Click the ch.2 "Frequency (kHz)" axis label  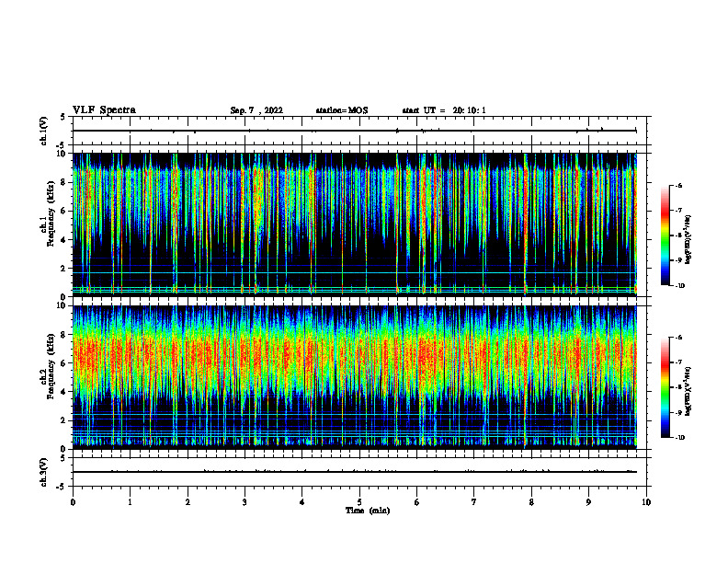[x=51, y=366]
